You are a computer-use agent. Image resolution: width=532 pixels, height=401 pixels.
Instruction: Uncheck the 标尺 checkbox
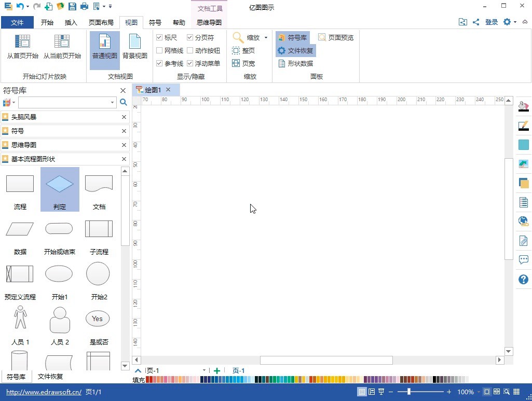coord(160,38)
